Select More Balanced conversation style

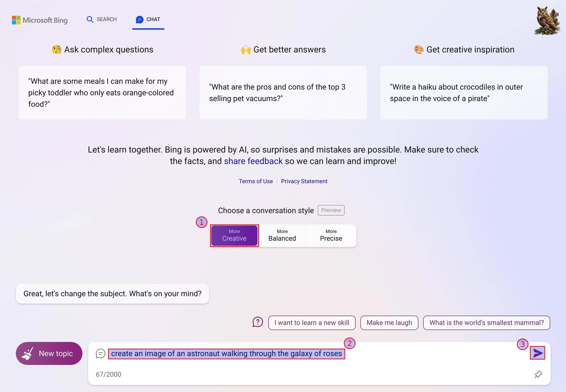pyautogui.click(x=282, y=235)
